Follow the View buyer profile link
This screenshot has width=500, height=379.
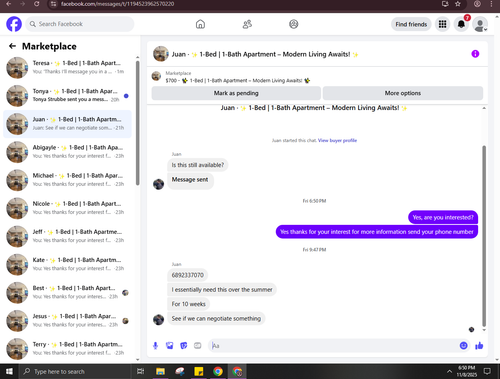pyautogui.click(x=337, y=140)
